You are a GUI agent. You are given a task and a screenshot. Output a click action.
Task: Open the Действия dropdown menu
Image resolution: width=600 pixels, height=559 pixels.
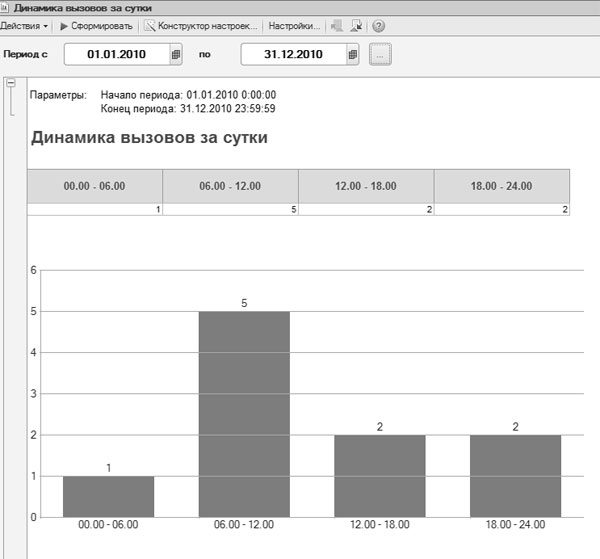coord(24,26)
